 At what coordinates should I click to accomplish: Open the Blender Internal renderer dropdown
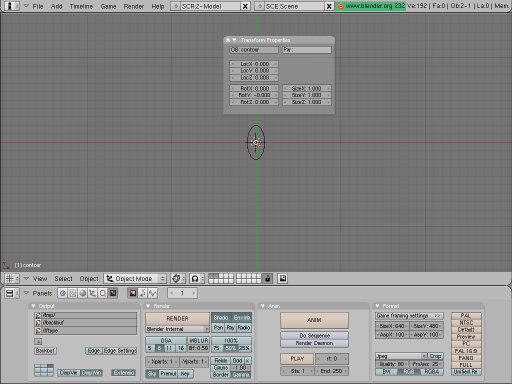pyautogui.click(x=177, y=329)
